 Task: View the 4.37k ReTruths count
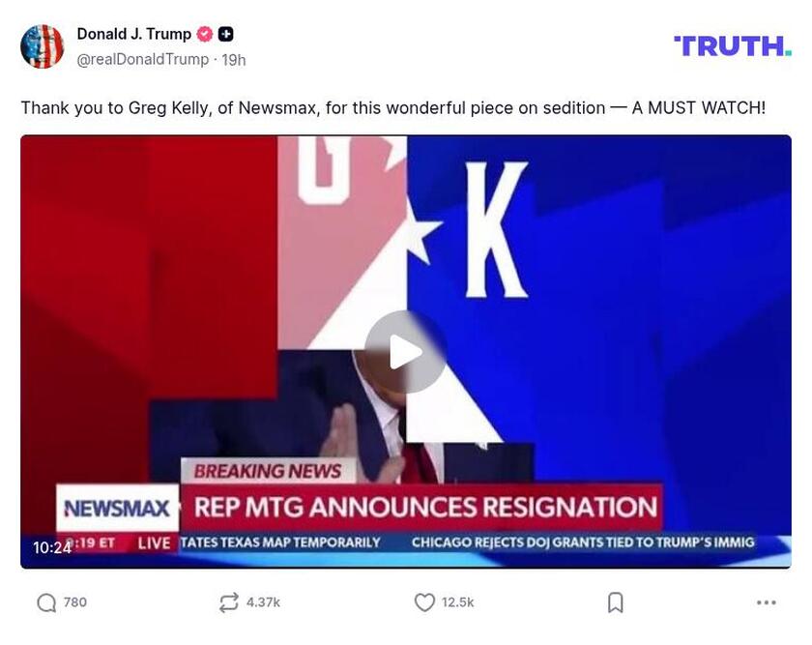pyautogui.click(x=263, y=602)
